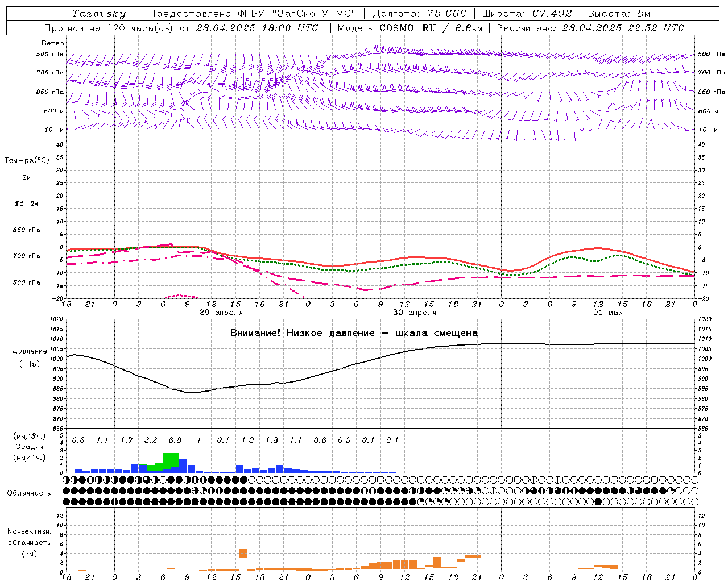The image size is (728, 582).
Task: Click the 700 гПа label in temperature legend
Action: [x=27, y=256]
